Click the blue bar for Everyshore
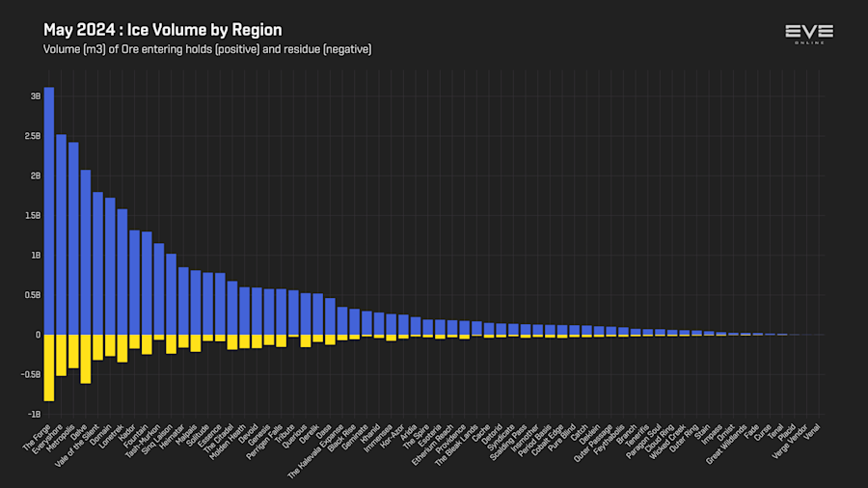 (62, 234)
